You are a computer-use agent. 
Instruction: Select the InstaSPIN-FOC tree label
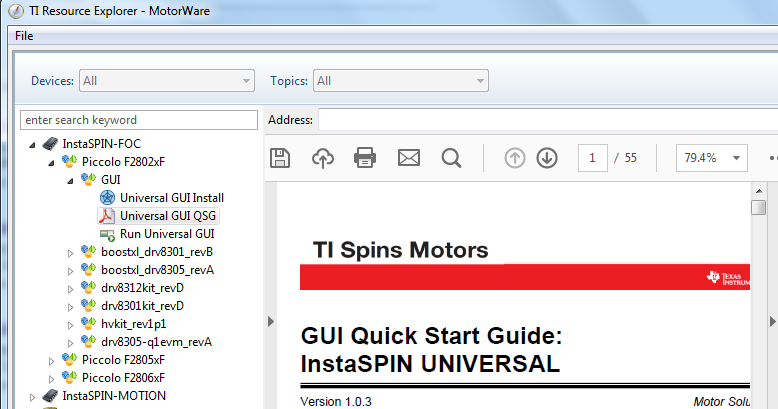pos(102,144)
